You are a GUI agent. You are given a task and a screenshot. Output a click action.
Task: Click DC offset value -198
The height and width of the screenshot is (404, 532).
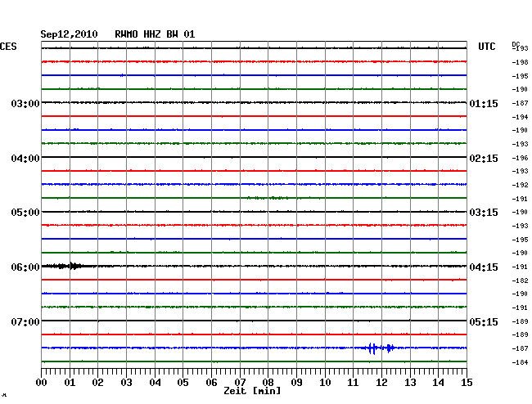click(520, 62)
